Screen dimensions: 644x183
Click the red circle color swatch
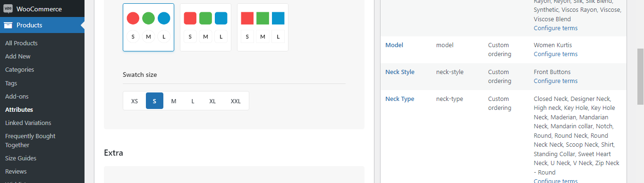pyautogui.click(x=133, y=18)
